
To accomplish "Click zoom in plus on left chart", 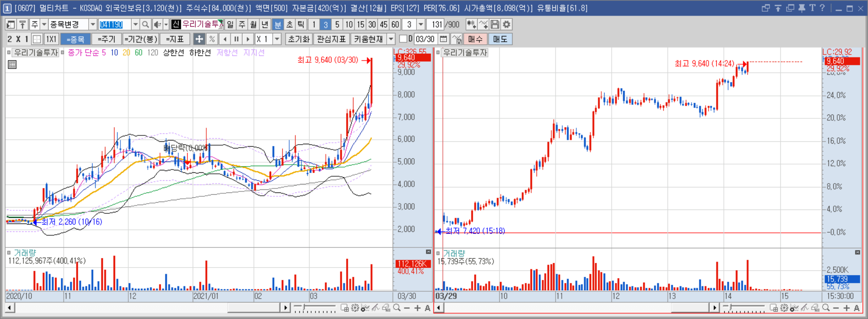I will 417,308.
